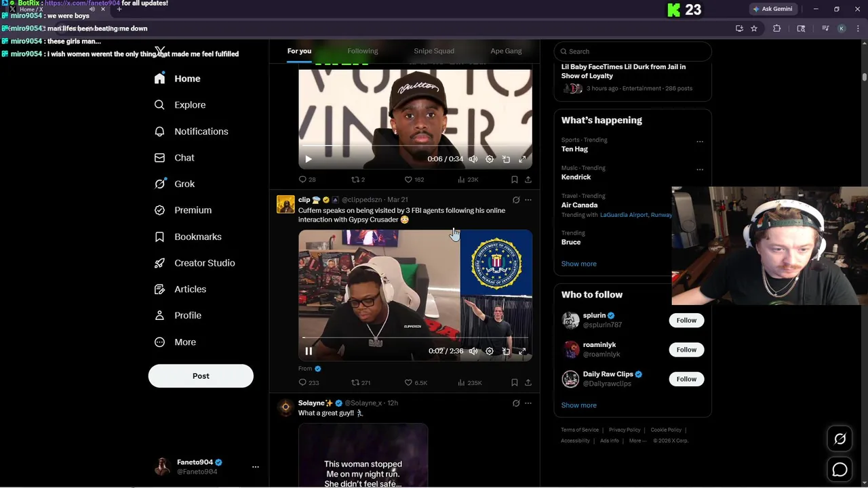Open Bookmarks in the sidebar

coord(188,237)
